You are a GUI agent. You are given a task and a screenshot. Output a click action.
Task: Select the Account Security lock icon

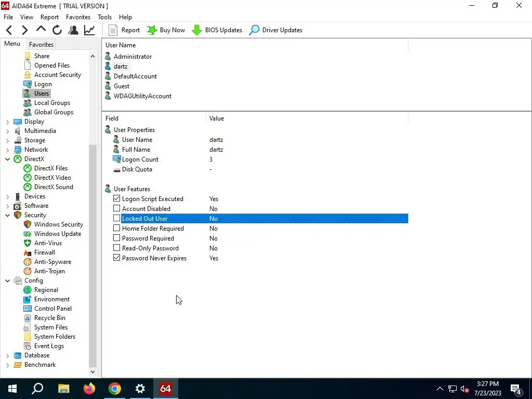tap(28, 75)
